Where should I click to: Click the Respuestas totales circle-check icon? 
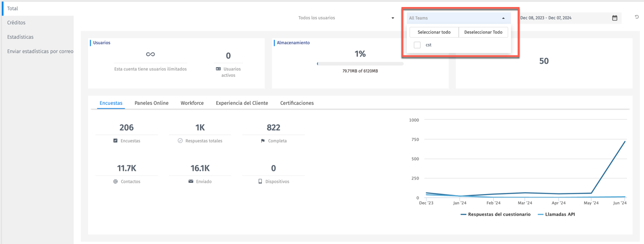(x=180, y=141)
